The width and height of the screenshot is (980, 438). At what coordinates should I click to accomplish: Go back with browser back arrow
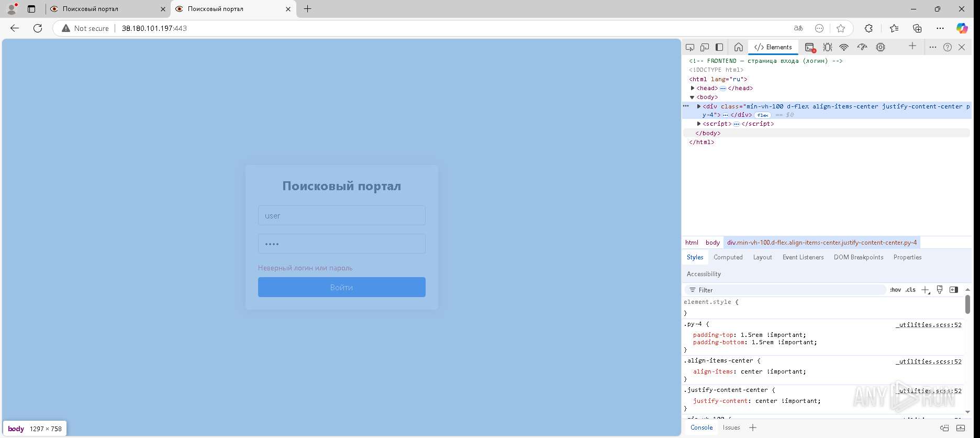(15, 28)
